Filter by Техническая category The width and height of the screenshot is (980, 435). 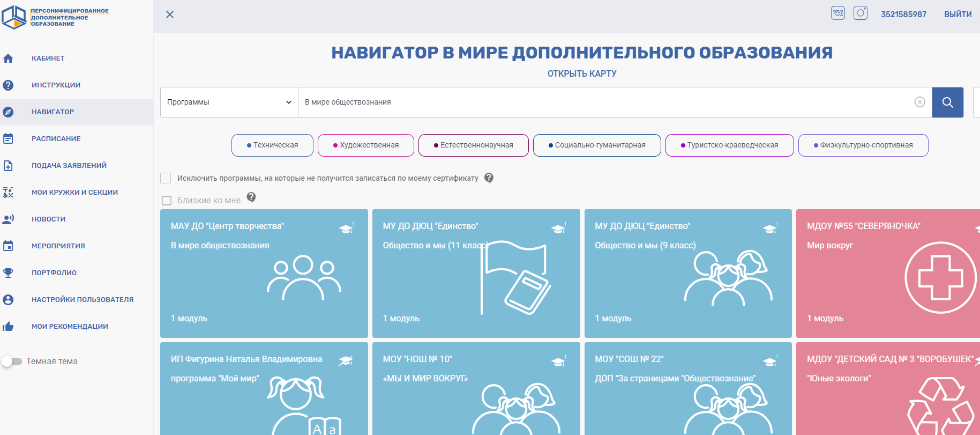click(272, 145)
